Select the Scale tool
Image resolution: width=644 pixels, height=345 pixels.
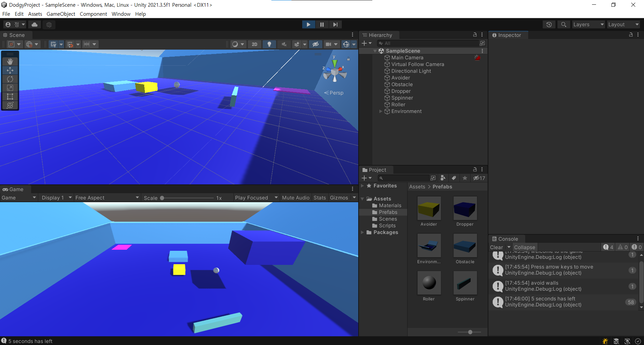coord(10,88)
